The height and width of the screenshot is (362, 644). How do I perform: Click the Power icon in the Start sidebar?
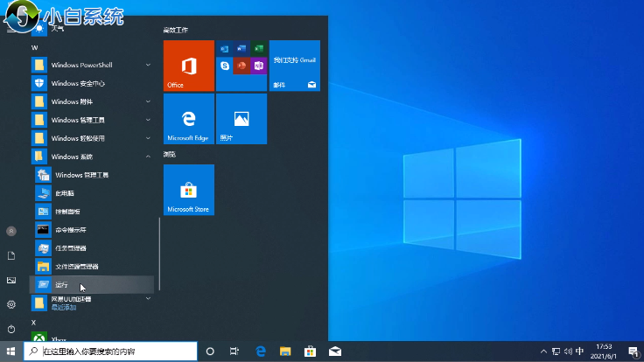(x=11, y=329)
